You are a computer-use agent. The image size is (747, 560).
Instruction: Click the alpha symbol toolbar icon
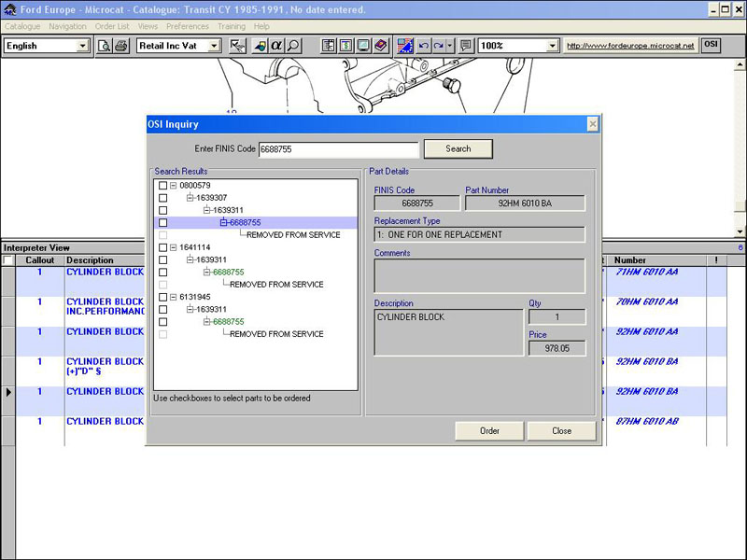[x=276, y=46]
